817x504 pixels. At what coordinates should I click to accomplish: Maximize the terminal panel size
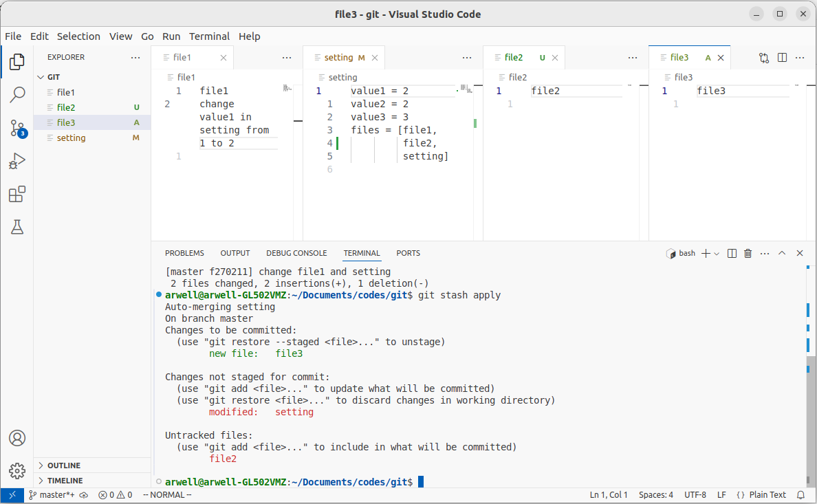click(782, 254)
